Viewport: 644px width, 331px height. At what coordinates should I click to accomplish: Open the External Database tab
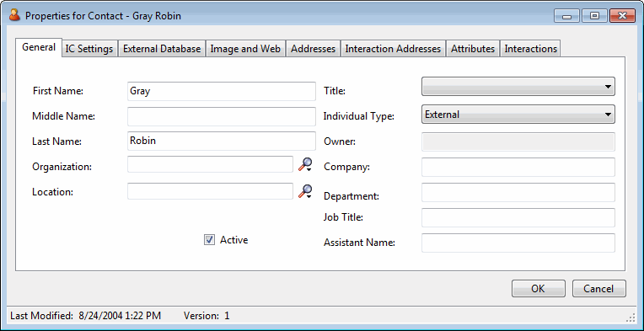[162, 49]
